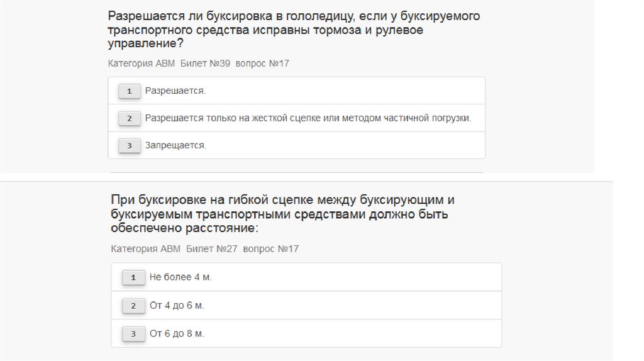Viewport: 644px width, 361px height.
Task: Click "Категория ABM" beside Билет №39
Action: click(x=142, y=64)
